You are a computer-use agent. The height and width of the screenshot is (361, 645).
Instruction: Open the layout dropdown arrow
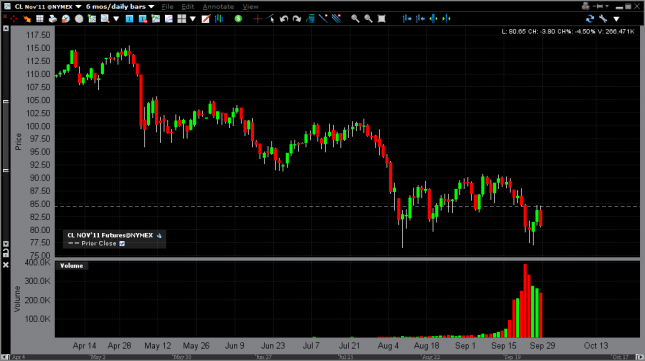coord(193,19)
